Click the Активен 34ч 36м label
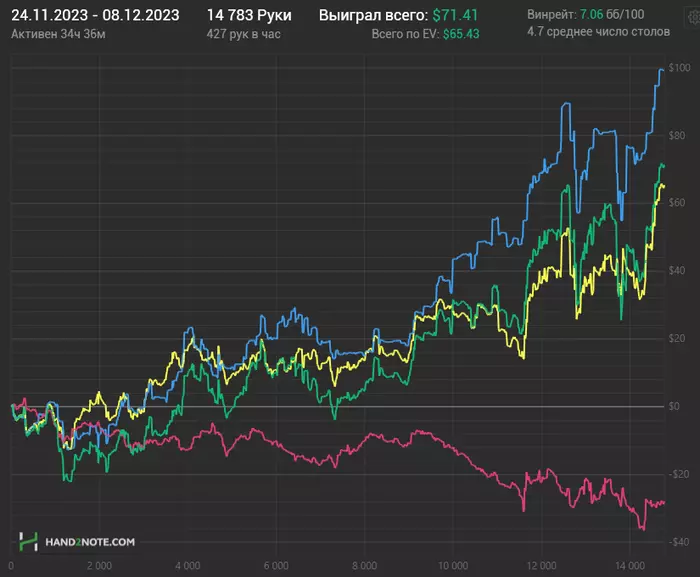 (x=58, y=34)
